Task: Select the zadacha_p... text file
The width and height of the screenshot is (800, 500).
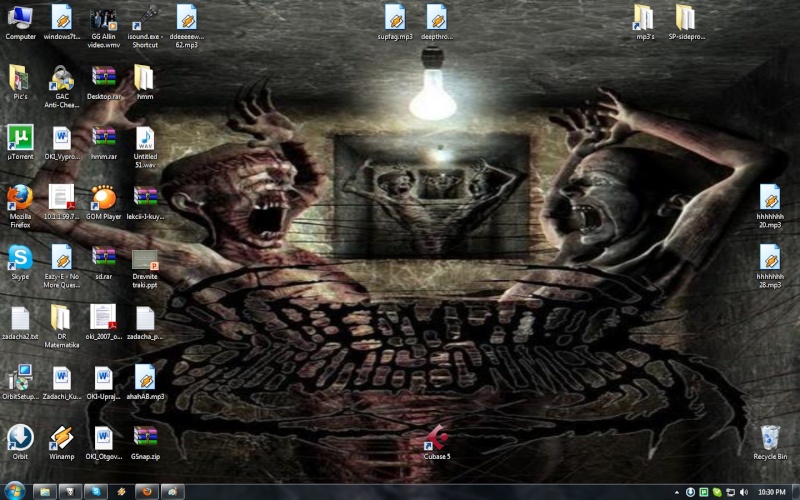Action: pyautogui.click(x=145, y=323)
